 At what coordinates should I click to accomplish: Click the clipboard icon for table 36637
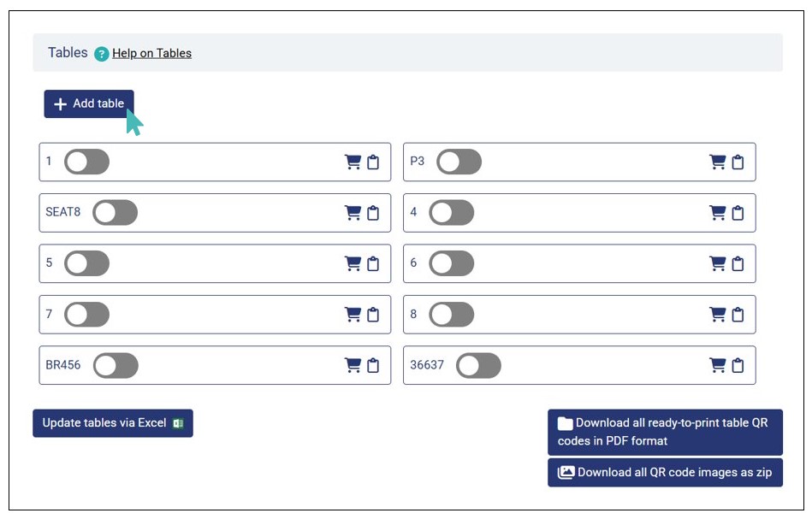738,365
